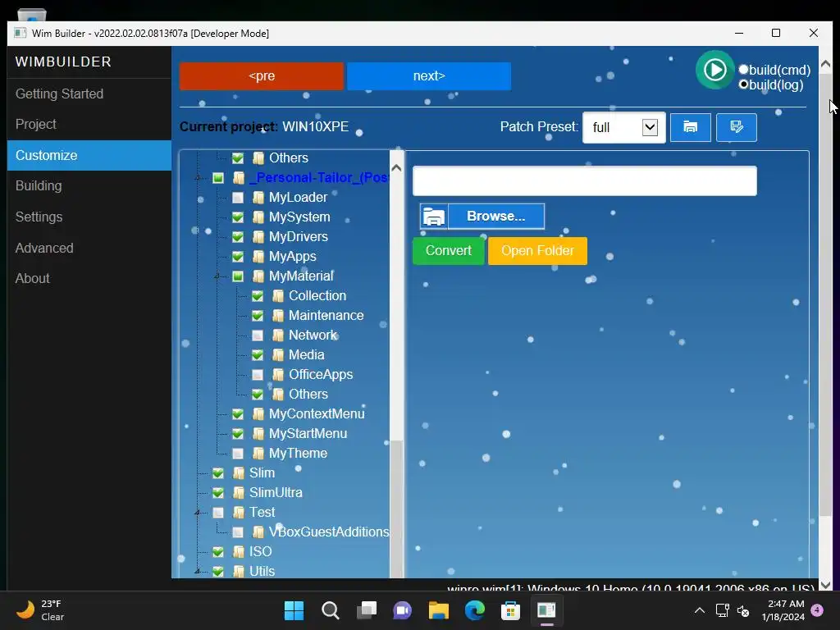840x630 pixels.
Task: Uncheck the MySystem checkbox
Action: pos(238,217)
